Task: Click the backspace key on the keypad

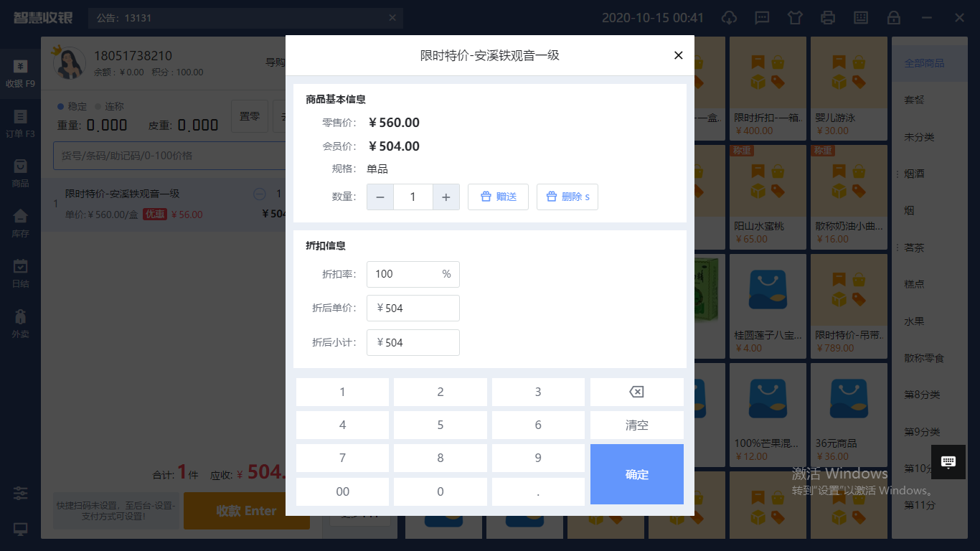Action: pos(636,392)
